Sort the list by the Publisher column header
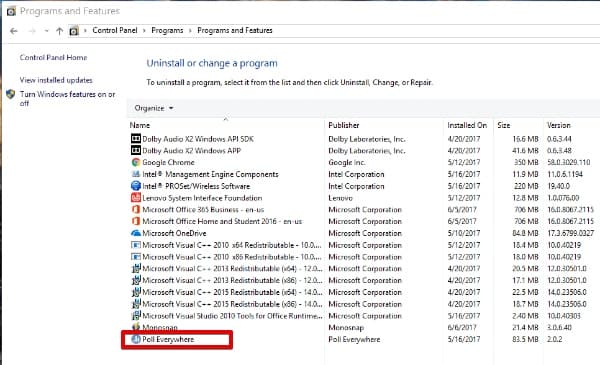 pyautogui.click(x=344, y=125)
